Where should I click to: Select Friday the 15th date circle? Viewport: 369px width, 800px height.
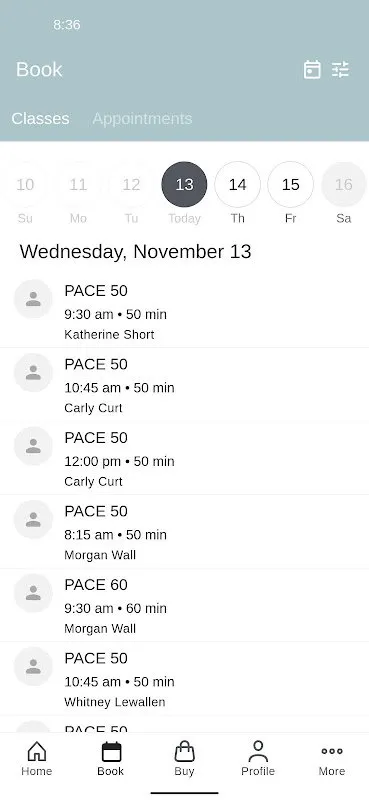tap(290, 185)
